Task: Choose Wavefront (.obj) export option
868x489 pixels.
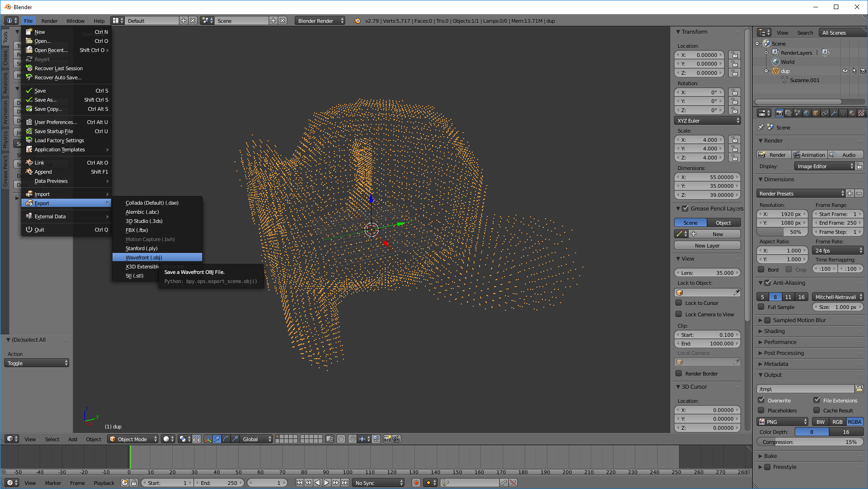Action: coord(144,257)
